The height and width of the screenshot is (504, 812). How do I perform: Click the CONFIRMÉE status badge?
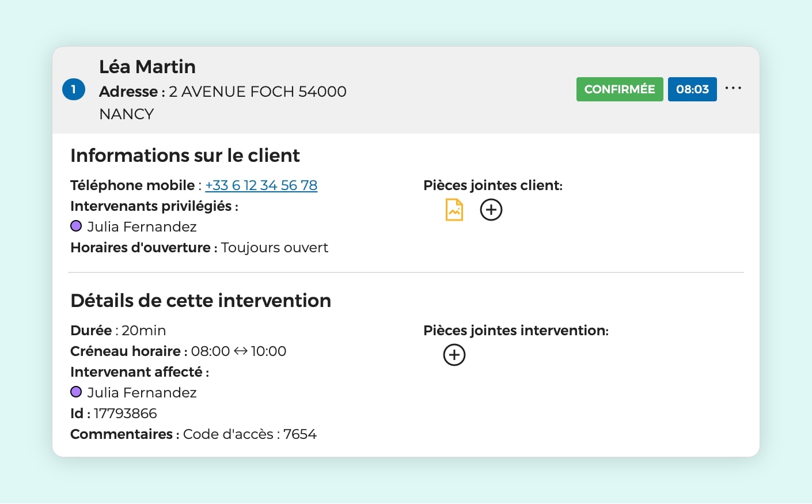pos(619,89)
